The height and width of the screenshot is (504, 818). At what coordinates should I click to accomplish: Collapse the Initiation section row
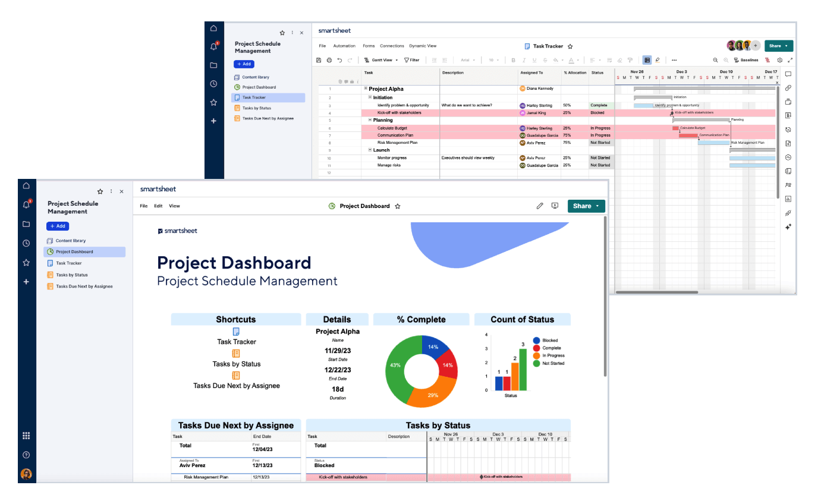click(x=370, y=97)
